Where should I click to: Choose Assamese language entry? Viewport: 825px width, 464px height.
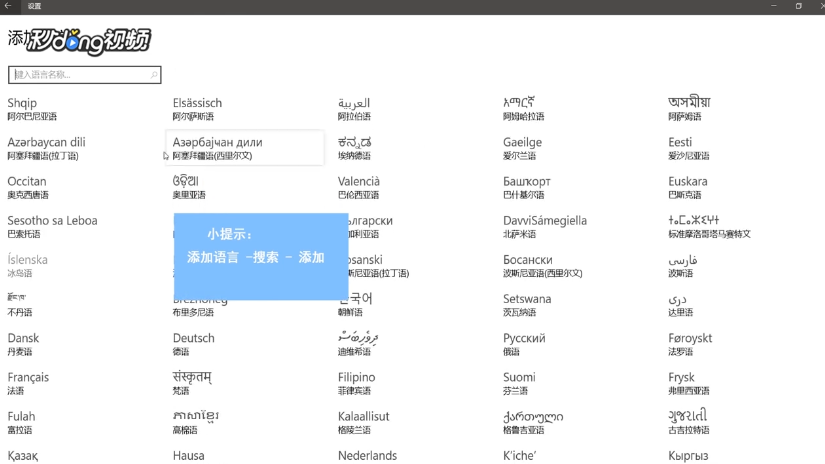tap(689, 109)
